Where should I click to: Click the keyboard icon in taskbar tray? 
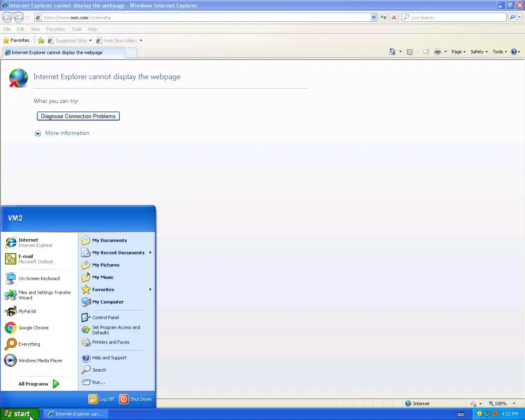(x=461, y=414)
